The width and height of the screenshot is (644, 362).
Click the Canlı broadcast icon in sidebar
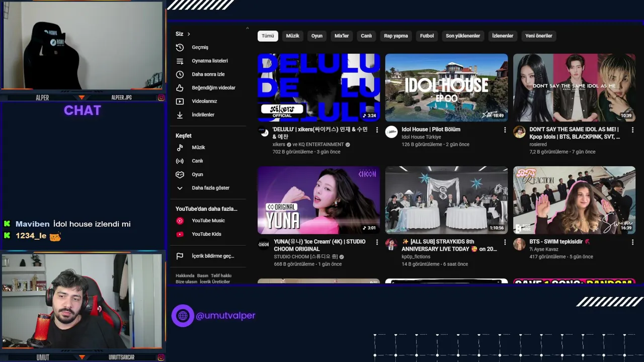click(x=180, y=161)
